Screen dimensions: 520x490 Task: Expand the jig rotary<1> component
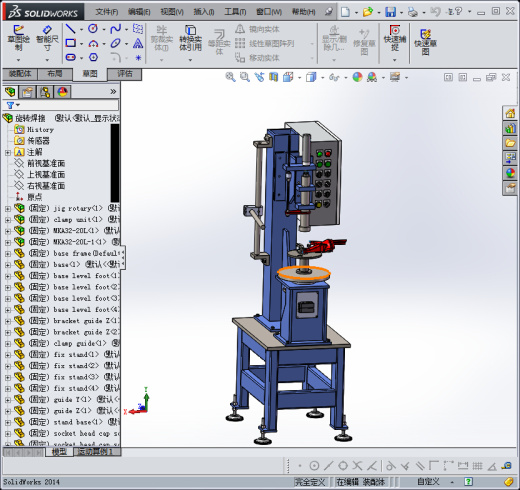(x=8, y=209)
